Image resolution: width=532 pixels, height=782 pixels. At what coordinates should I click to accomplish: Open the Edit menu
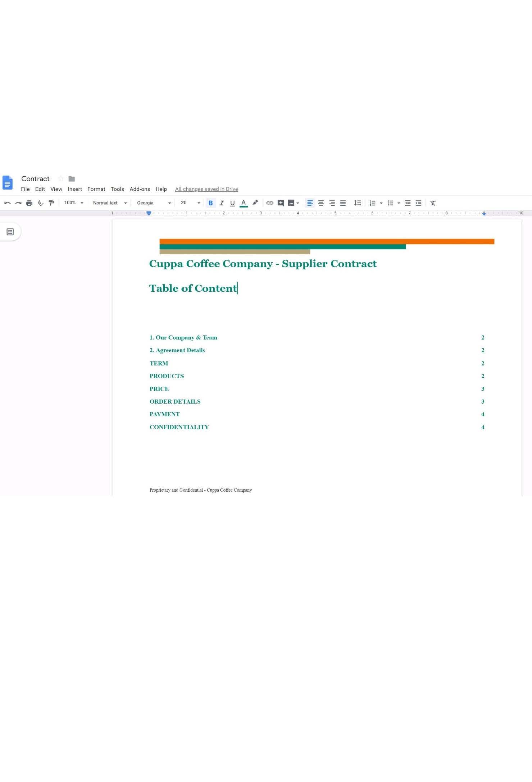tap(40, 189)
